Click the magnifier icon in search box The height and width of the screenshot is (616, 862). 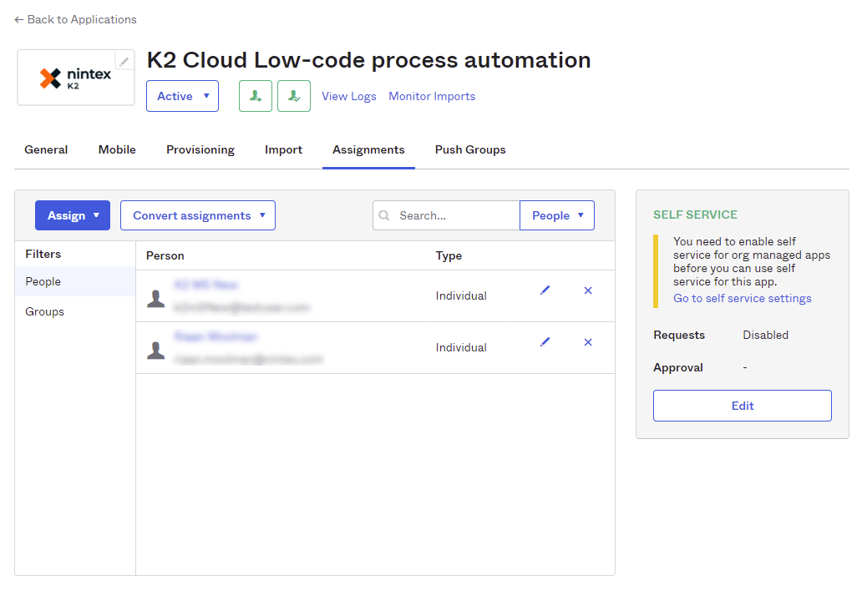[x=384, y=215]
